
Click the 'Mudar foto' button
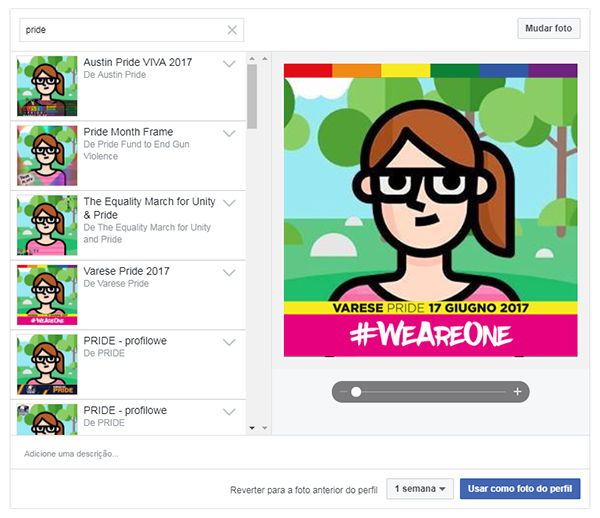click(549, 28)
